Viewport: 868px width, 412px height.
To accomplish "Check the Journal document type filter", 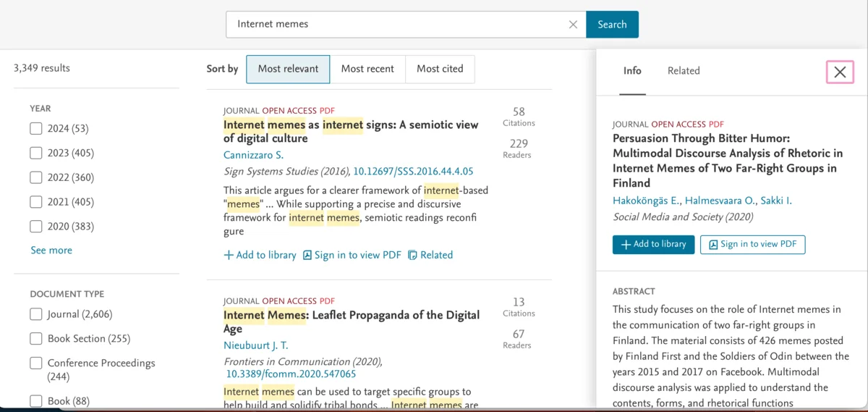I will pos(36,314).
